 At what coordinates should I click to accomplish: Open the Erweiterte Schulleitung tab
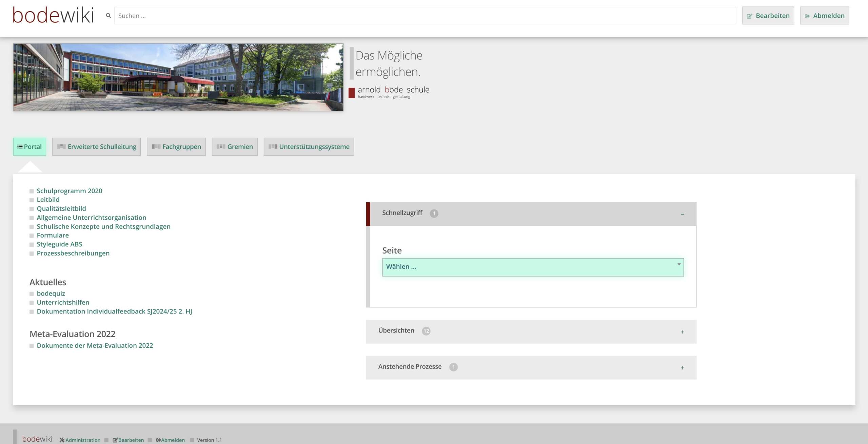97,147
